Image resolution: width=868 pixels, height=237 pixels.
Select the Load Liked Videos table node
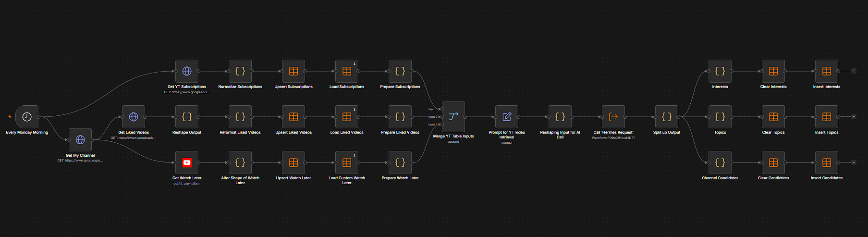[347, 117]
